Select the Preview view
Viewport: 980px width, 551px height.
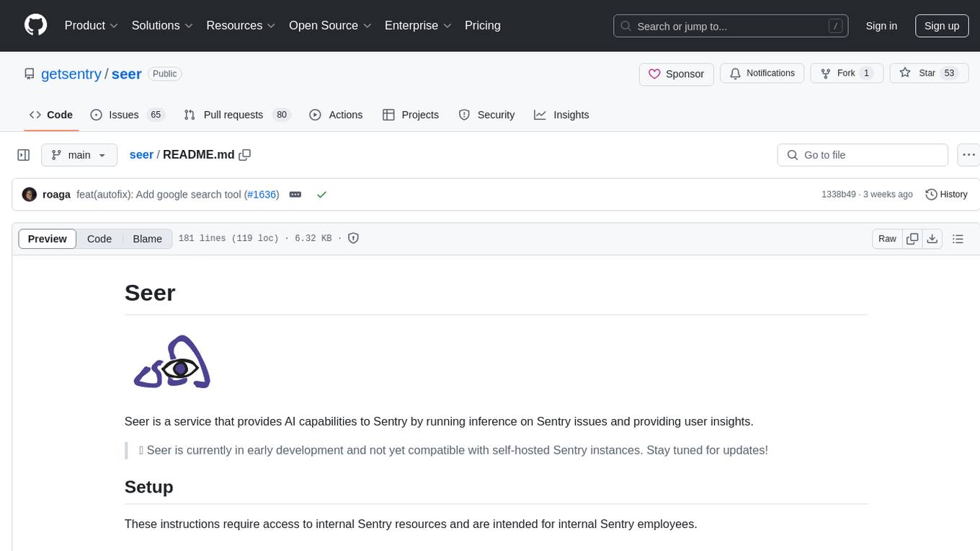[48, 239]
